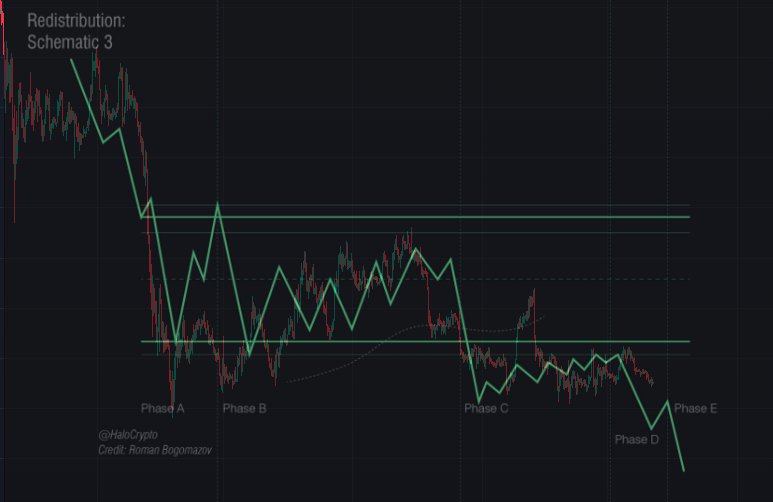The width and height of the screenshot is (773, 502).
Task: Select the '@HaloCrypto' text
Action: 128,434
